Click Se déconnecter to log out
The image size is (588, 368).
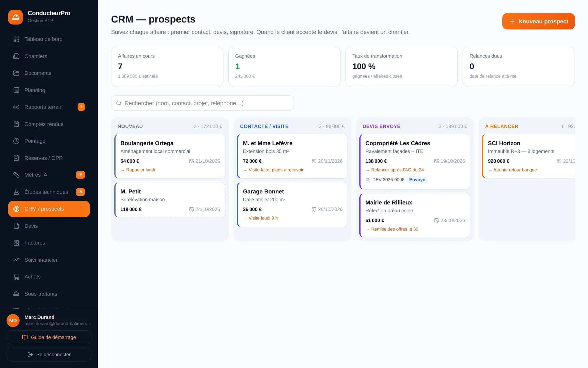click(x=49, y=354)
